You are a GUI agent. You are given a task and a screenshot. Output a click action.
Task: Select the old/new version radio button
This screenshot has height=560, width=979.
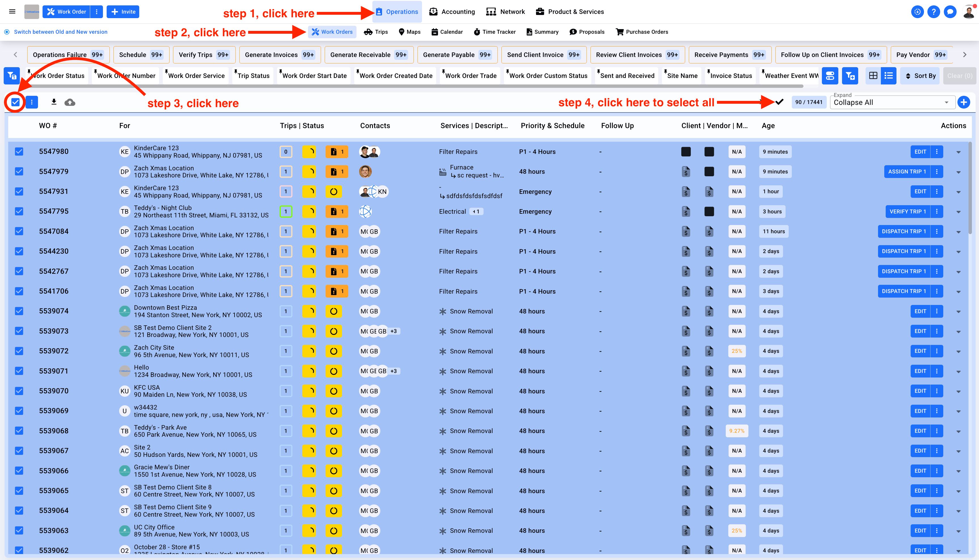[x=7, y=32]
